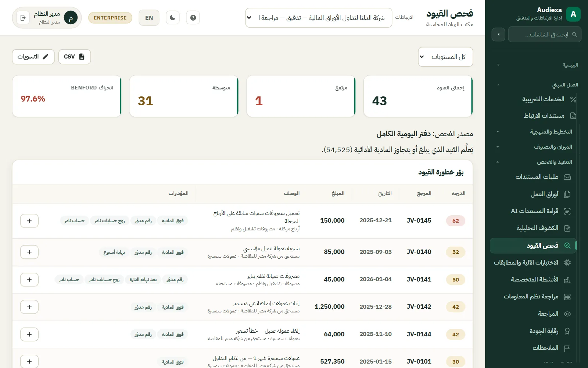
Task: Export entries using the CSV button
Action: pos(75,57)
